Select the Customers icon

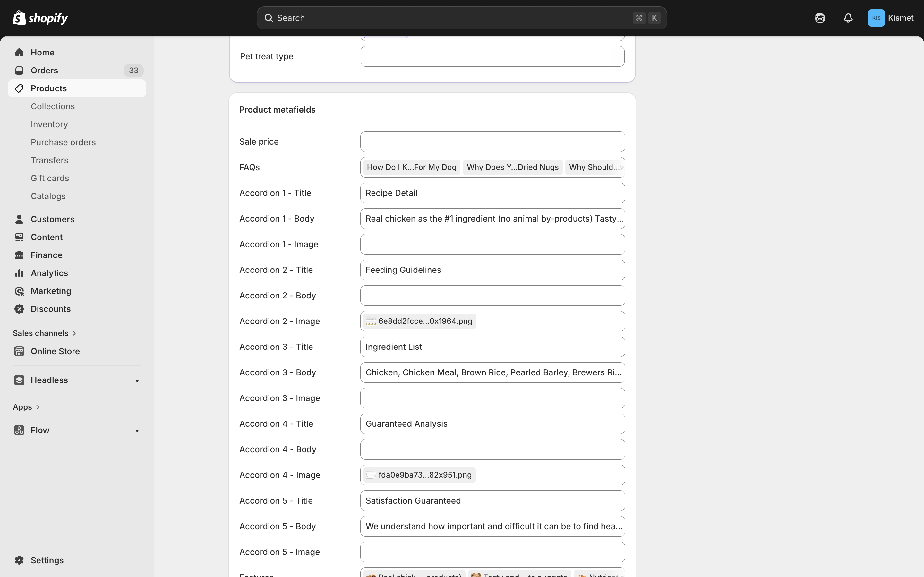point(19,219)
